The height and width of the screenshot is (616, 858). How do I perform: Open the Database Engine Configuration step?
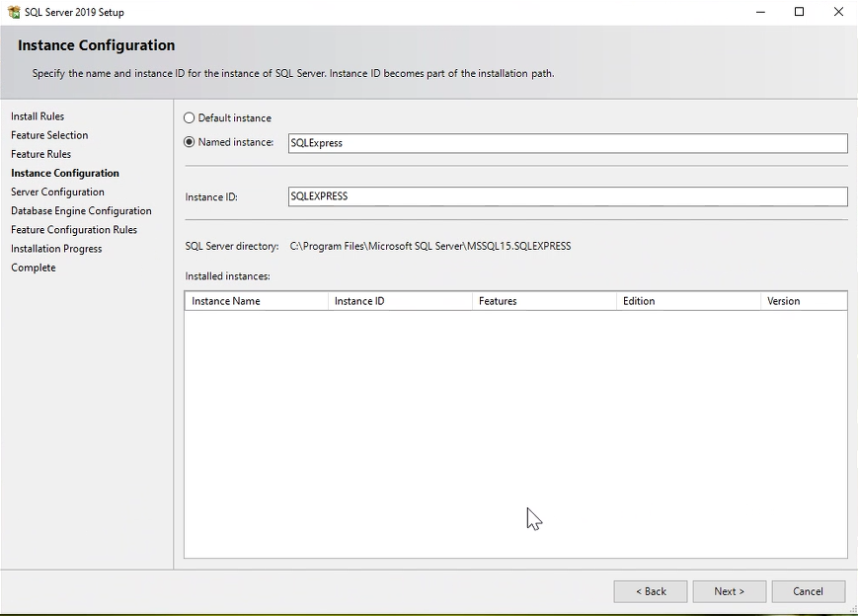point(81,210)
